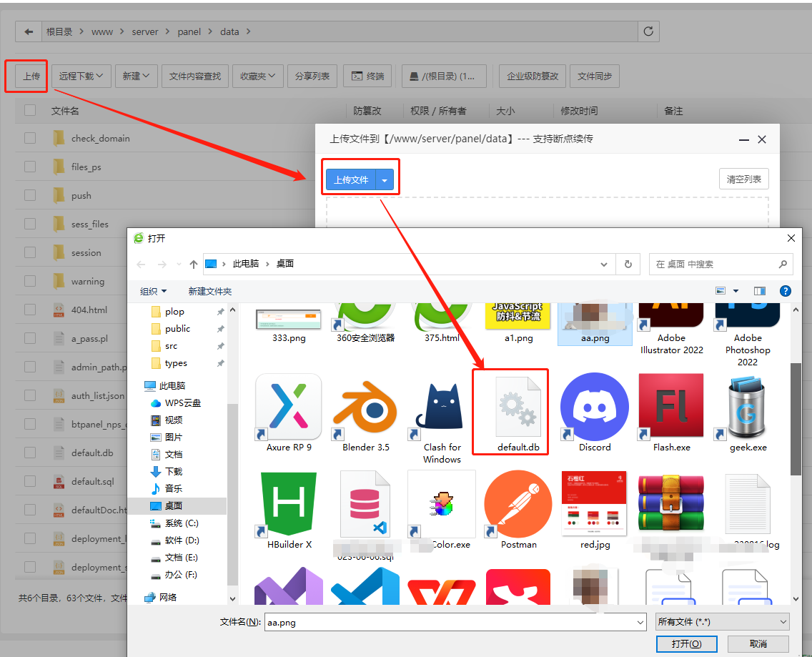Select Adobe Photoshop 2022 shortcut
This screenshot has height=657, width=812.
[748, 336]
